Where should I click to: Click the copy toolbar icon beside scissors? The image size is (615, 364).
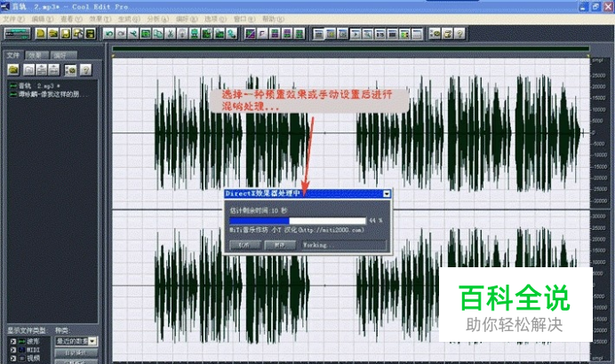157,34
